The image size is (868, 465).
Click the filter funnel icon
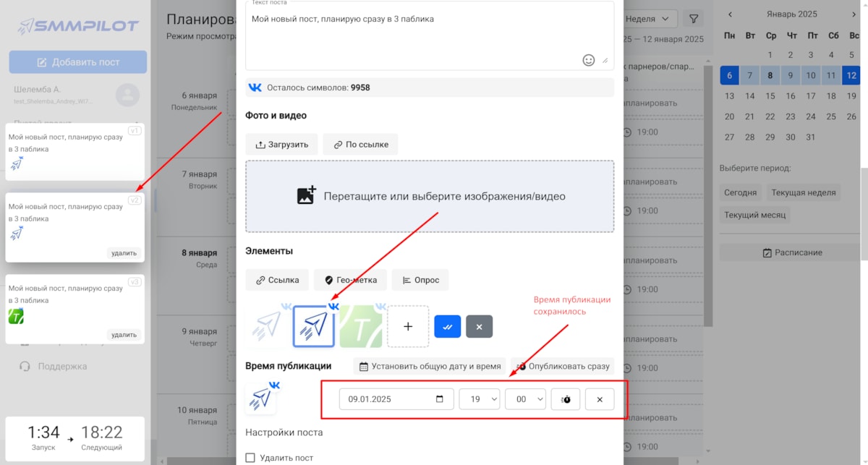pos(693,19)
